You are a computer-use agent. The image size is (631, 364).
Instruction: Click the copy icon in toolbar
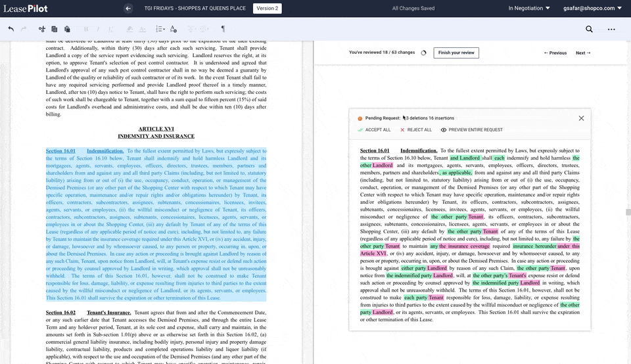(54, 29)
